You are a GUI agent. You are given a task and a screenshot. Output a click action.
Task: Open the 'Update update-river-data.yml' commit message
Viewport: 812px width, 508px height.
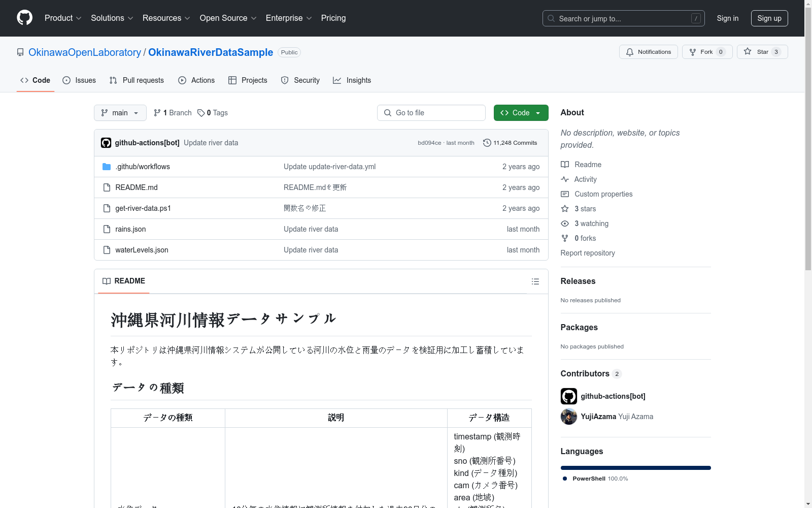tap(330, 167)
